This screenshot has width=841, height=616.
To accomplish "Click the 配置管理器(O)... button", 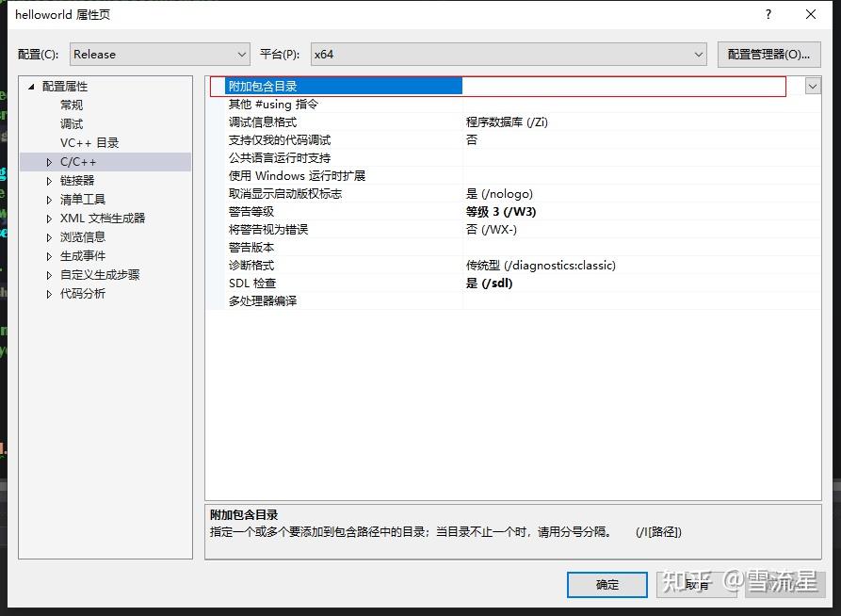I will (x=768, y=55).
